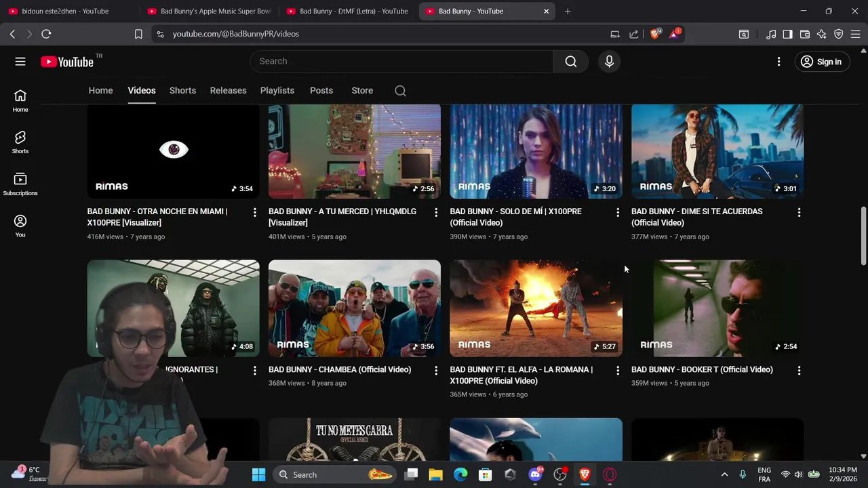Play the LA ROMANA explosion thumbnail
Viewport: 868px width, 488px height.
point(536,308)
